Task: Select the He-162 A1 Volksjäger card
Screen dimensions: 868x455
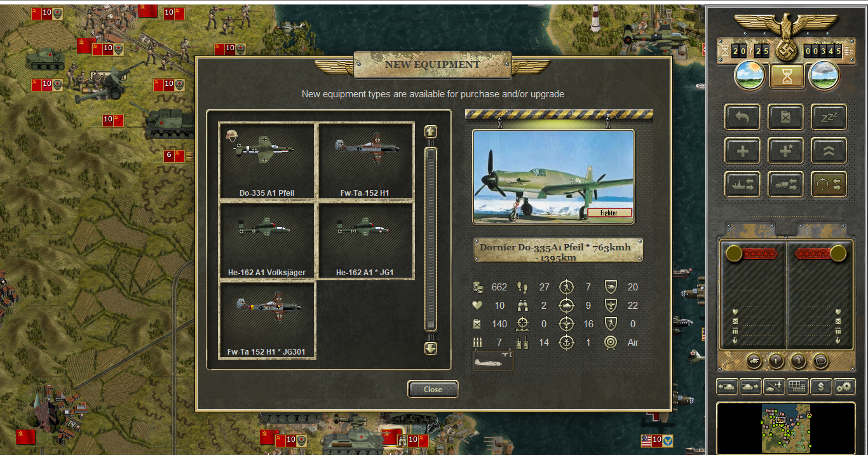Action: (267, 241)
